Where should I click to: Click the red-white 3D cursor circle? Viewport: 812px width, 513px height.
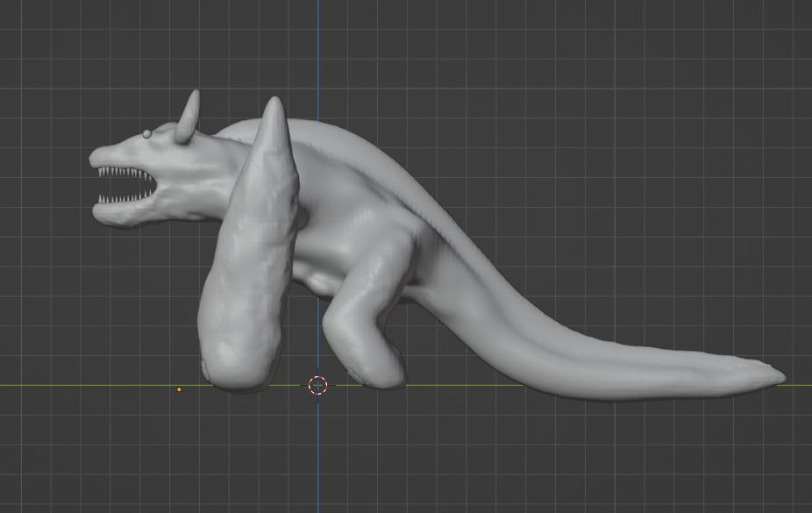click(x=318, y=385)
